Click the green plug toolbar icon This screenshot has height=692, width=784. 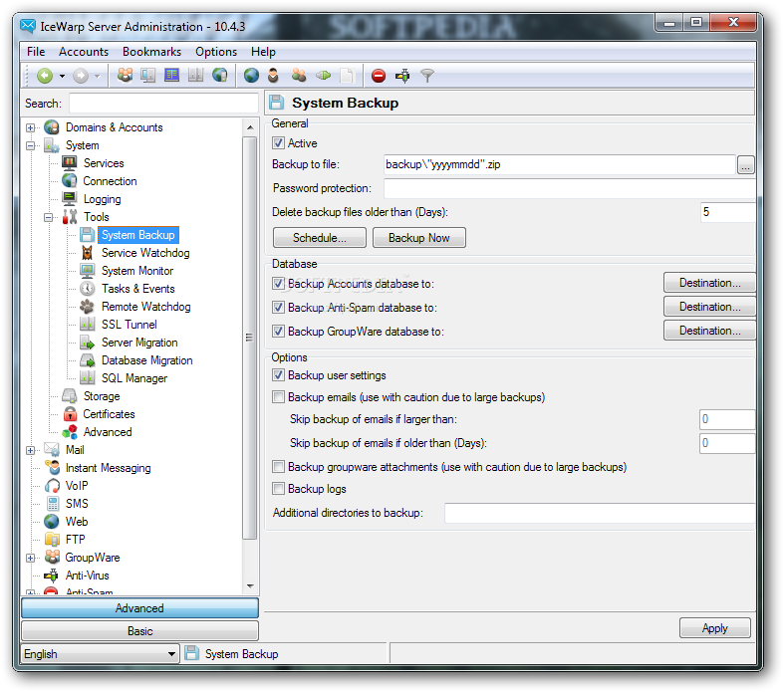point(324,76)
